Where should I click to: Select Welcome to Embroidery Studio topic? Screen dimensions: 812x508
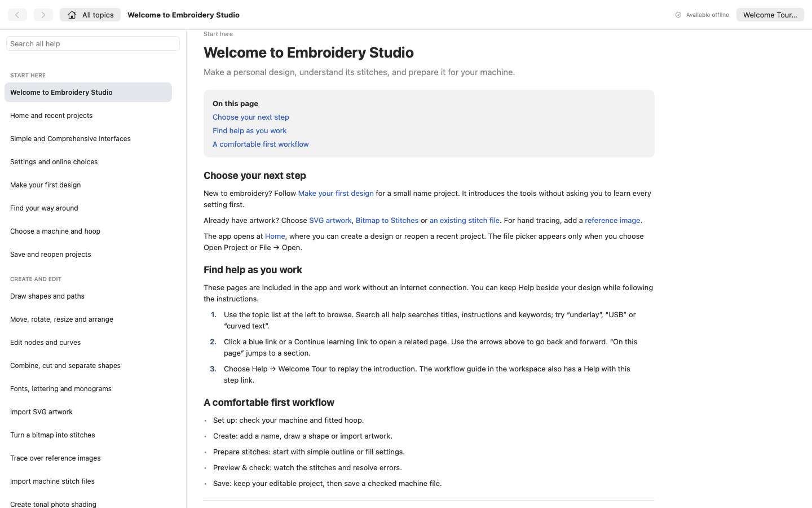coord(88,93)
